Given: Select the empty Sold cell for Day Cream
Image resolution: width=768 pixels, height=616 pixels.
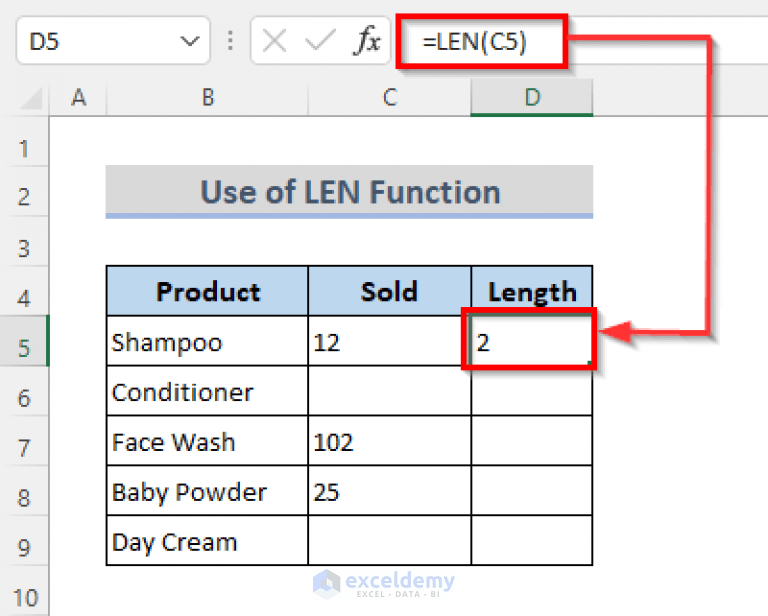Looking at the screenshot, I should pos(390,541).
